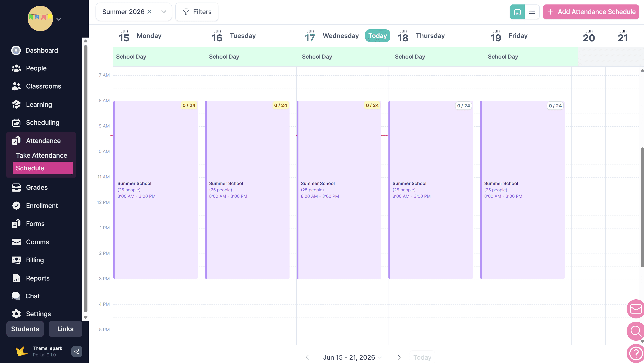Open the floating mail icon button
The width and height of the screenshot is (644, 363).
click(x=635, y=309)
